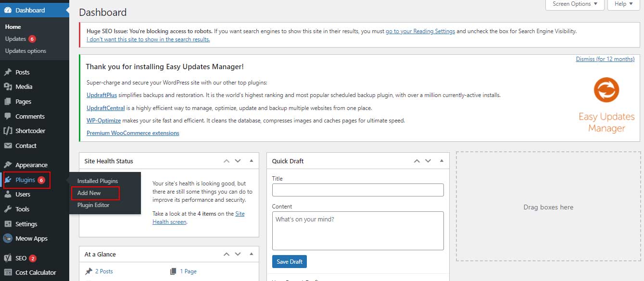Screen dimensions: 644x281
Task: Move Quick Draft widget up
Action: pos(417,161)
